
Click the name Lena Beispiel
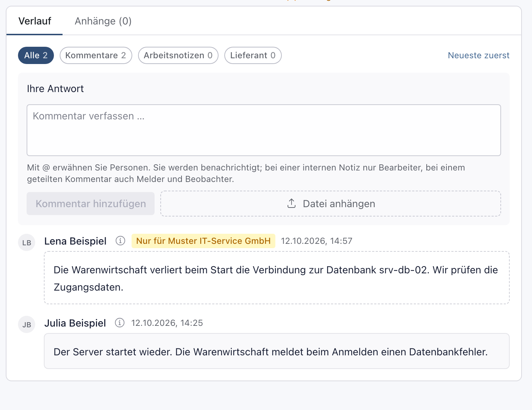pos(75,241)
